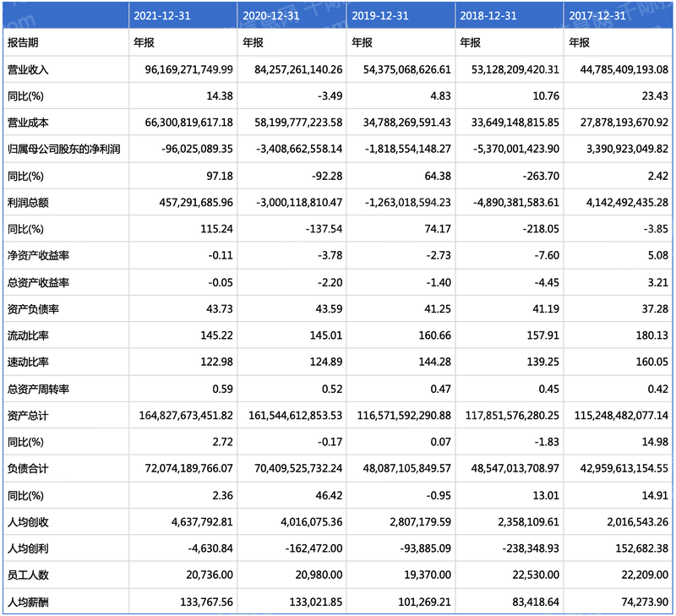Select revenue value 96,169,271,749.99

pos(188,69)
